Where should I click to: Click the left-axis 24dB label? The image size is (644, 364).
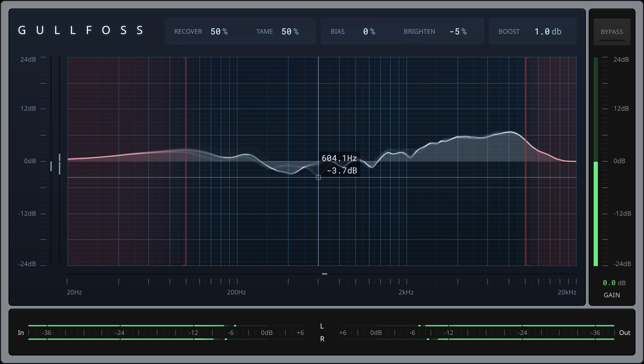coord(28,60)
